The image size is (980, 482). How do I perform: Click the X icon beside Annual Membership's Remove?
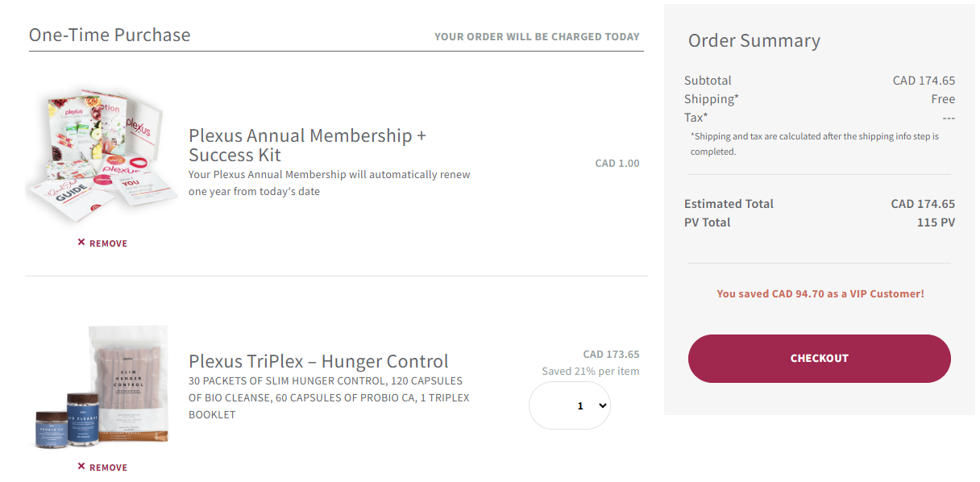coord(81,243)
